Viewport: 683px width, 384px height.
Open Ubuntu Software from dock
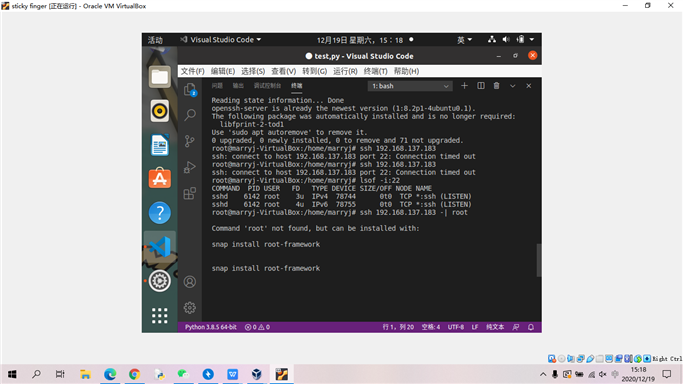tap(160, 179)
